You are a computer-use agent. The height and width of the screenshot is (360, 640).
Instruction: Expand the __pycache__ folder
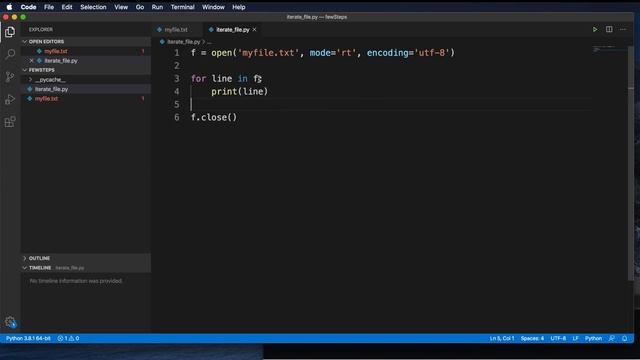50,80
